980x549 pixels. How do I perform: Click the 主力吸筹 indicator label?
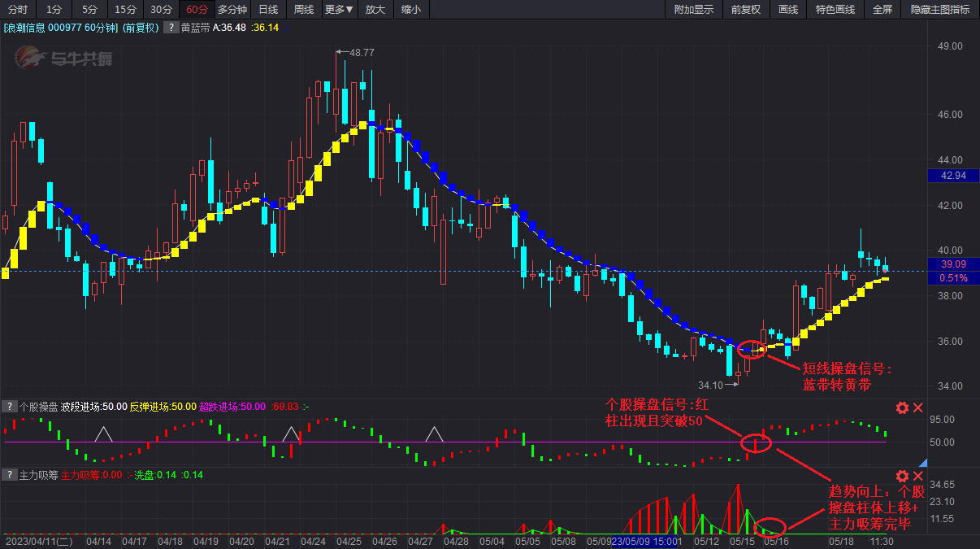(38, 474)
